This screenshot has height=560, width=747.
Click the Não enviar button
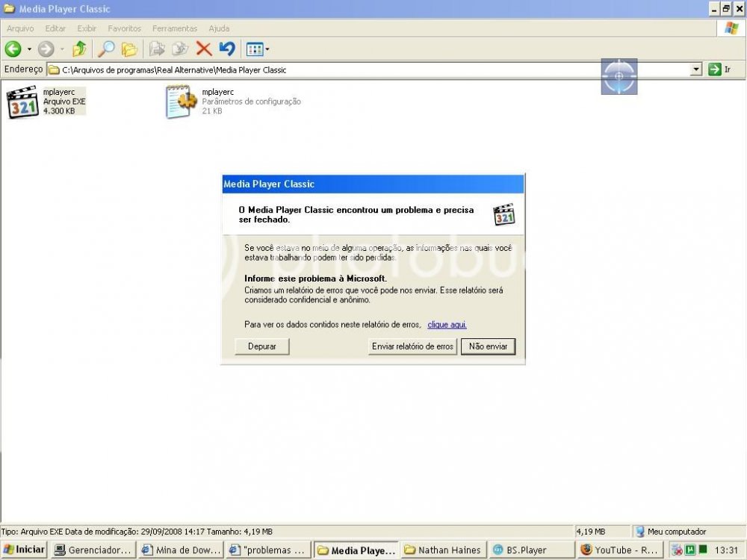point(488,346)
